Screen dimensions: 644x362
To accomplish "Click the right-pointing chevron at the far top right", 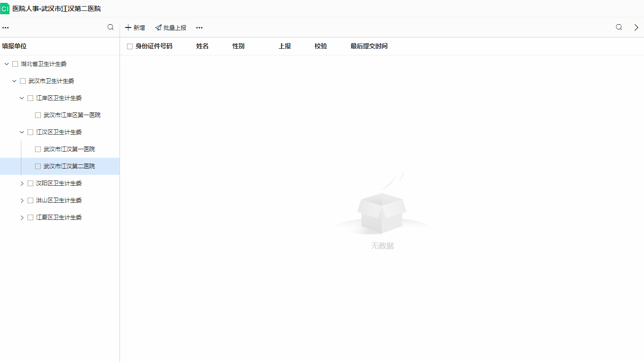I will pos(636,27).
